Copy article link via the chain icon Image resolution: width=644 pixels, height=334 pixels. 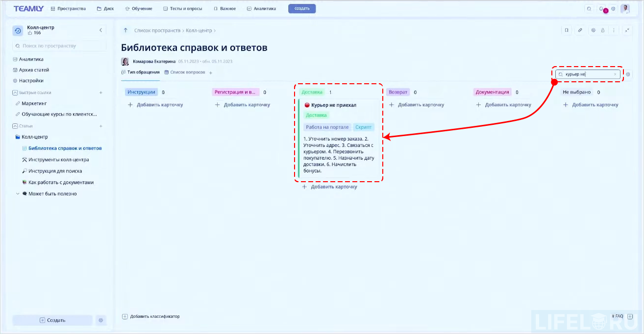click(x=580, y=30)
